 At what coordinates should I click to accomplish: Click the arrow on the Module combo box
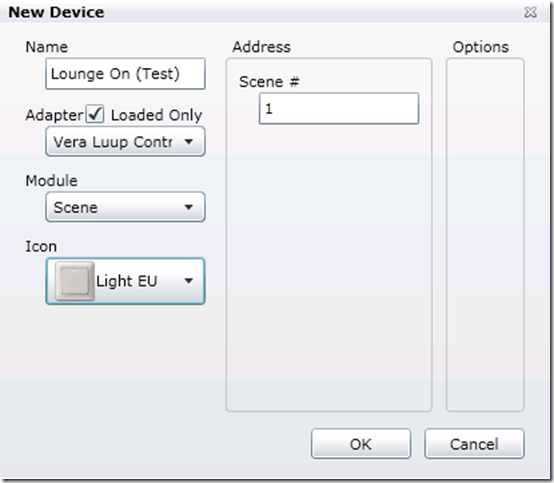click(x=189, y=207)
